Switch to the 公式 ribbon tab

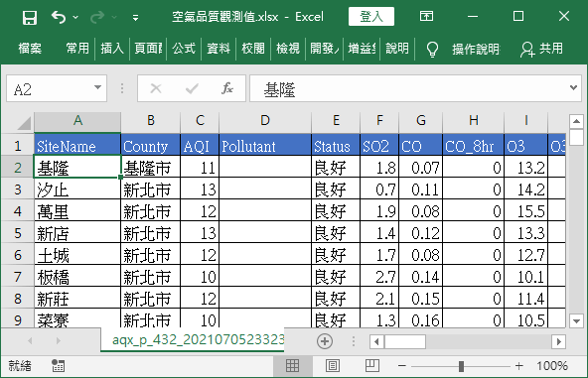click(x=184, y=49)
